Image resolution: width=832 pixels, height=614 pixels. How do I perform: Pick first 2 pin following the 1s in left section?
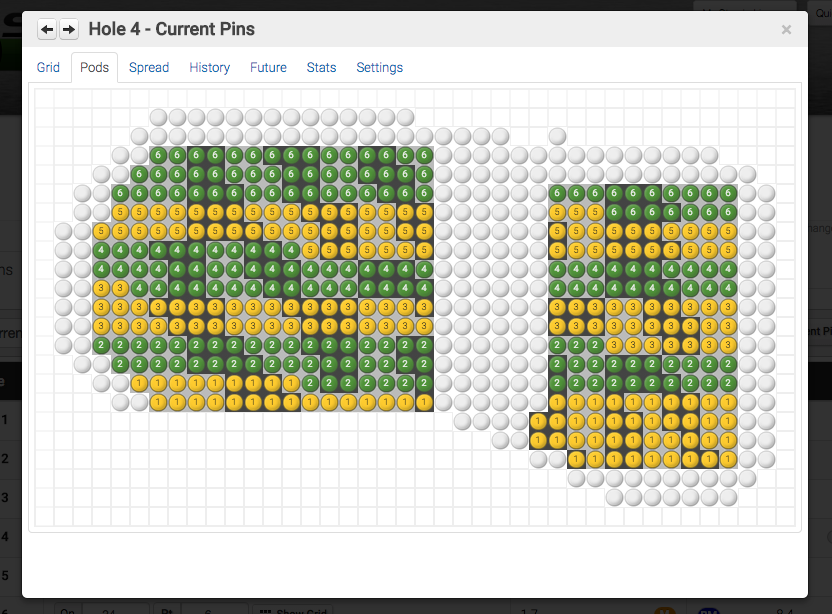(310, 383)
